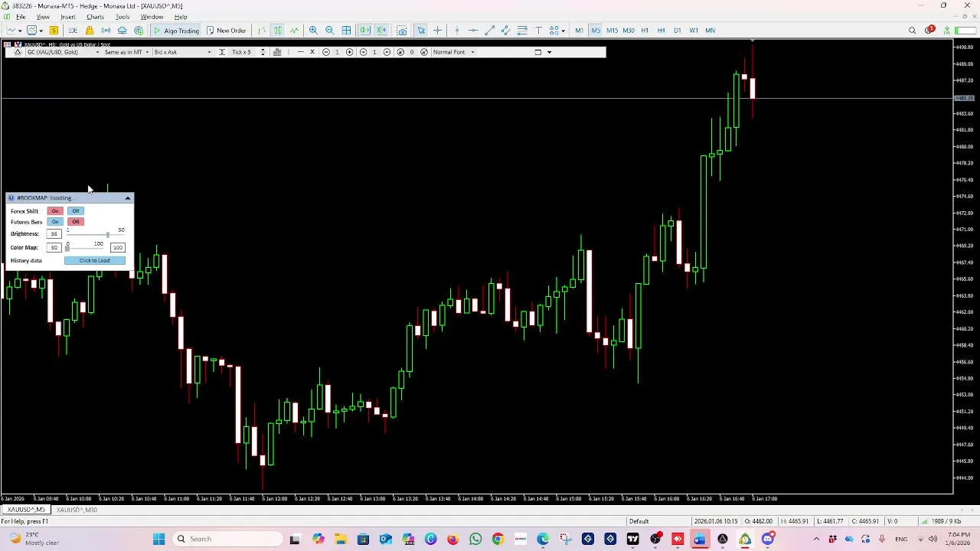Click the tile windows grid icon

click(346, 31)
